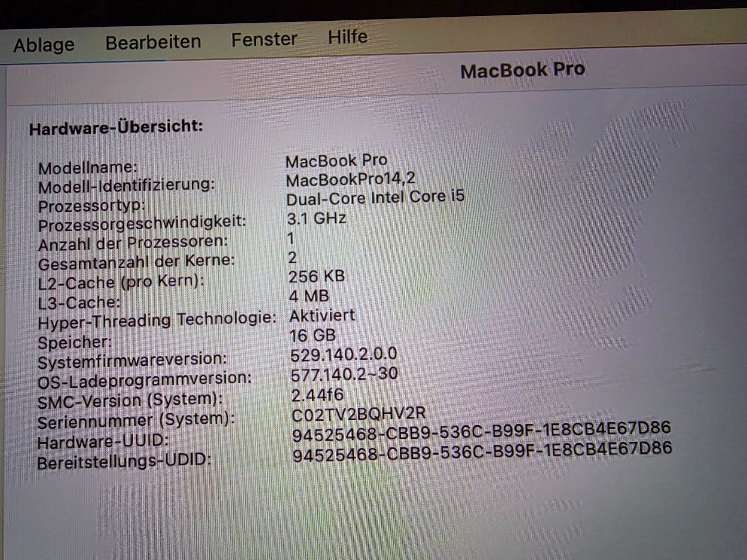Click the Modellname label
The width and height of the screenshot is (747, 560).
click(87, 168)
